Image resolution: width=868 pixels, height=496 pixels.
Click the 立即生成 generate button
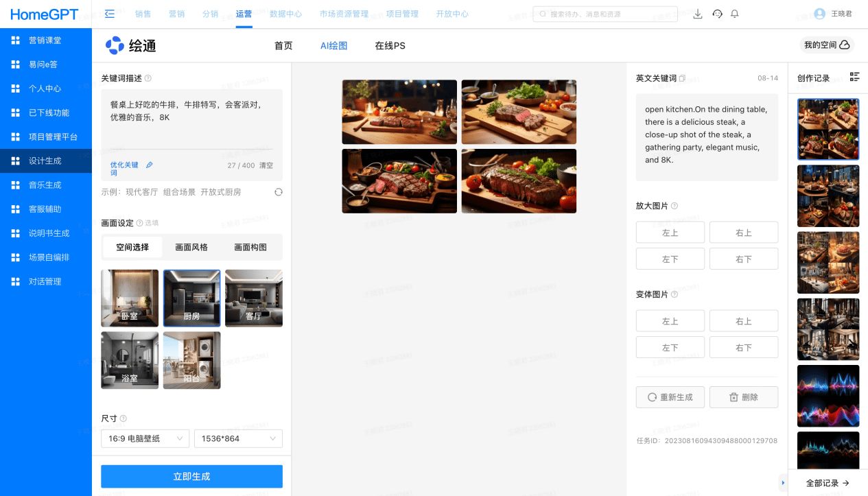191,476
